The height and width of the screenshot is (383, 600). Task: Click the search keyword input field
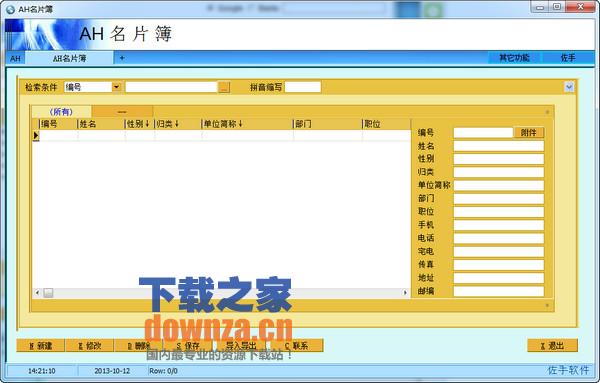pos(171,87)
